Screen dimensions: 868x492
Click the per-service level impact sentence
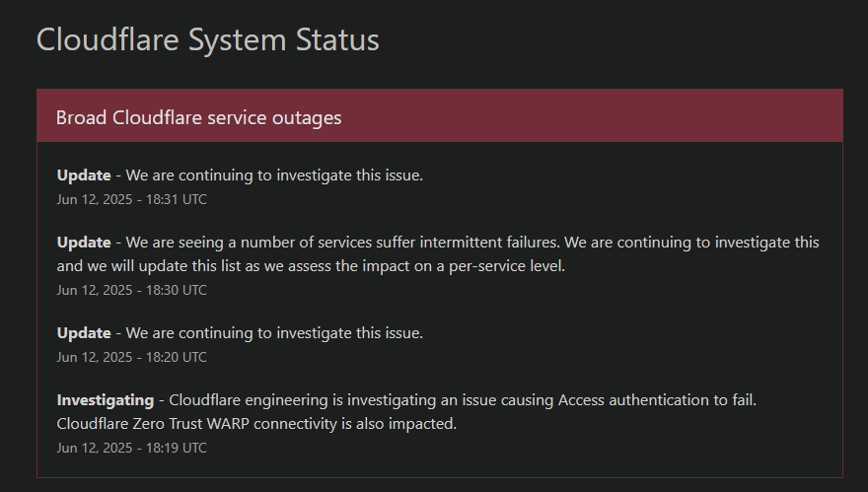(311, 266)
